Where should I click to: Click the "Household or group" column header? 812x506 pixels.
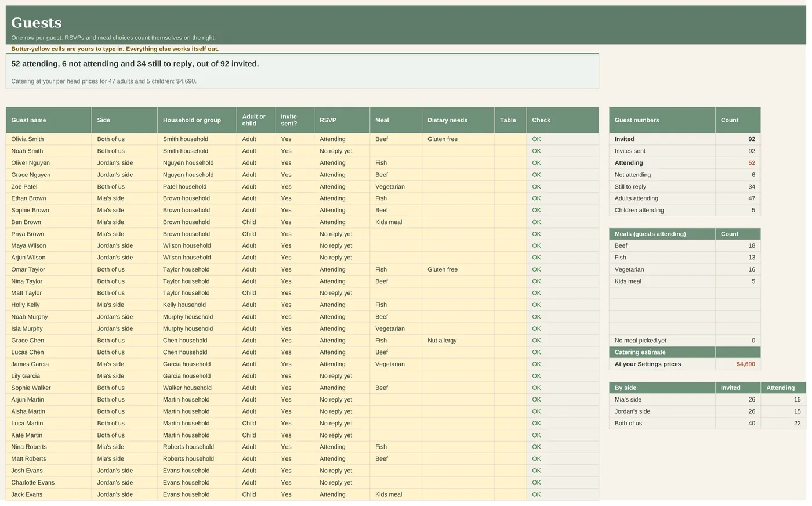tap(197, 120)
